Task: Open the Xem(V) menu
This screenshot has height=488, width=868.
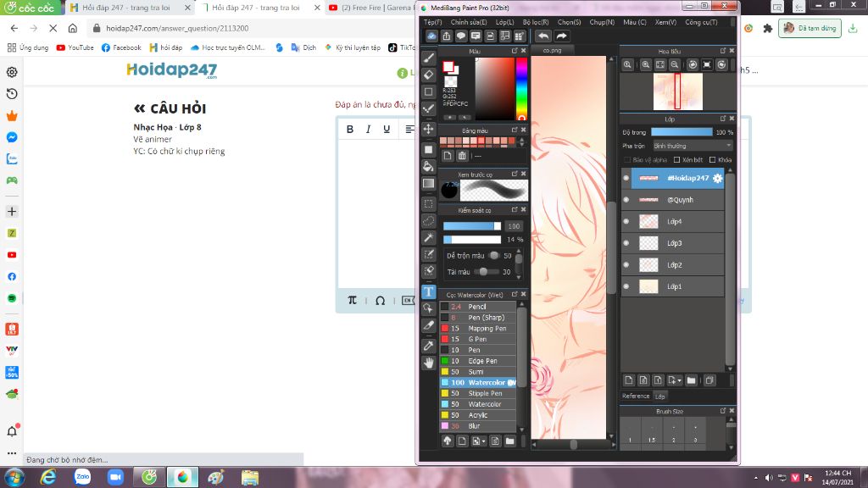Action: tap(665, 22)
